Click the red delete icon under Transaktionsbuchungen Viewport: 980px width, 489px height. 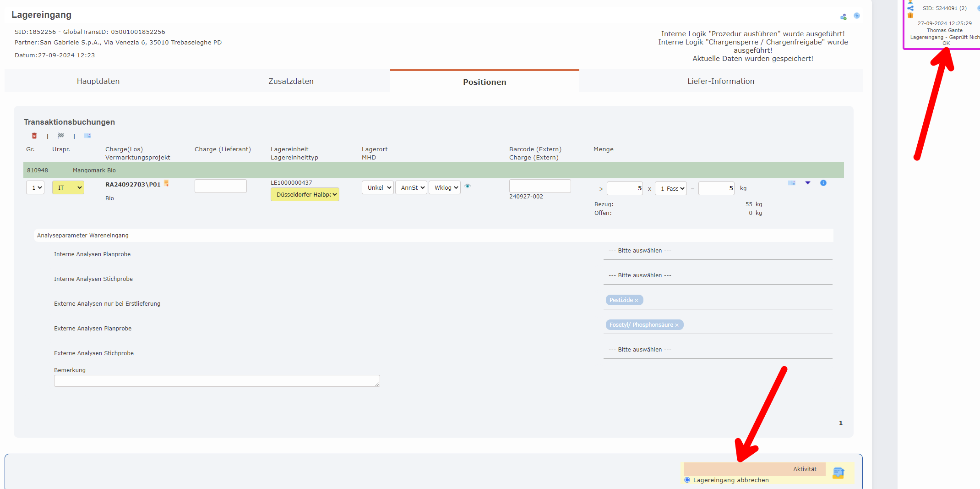[34, 136]
